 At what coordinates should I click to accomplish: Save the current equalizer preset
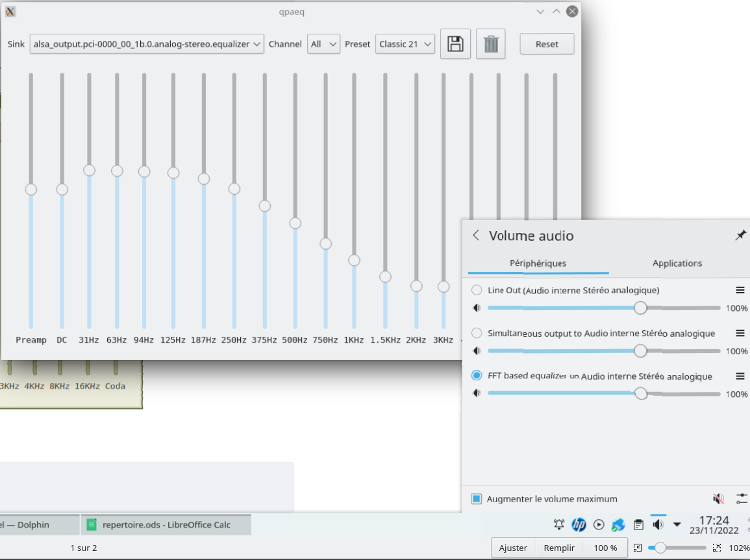pos(455,44)
